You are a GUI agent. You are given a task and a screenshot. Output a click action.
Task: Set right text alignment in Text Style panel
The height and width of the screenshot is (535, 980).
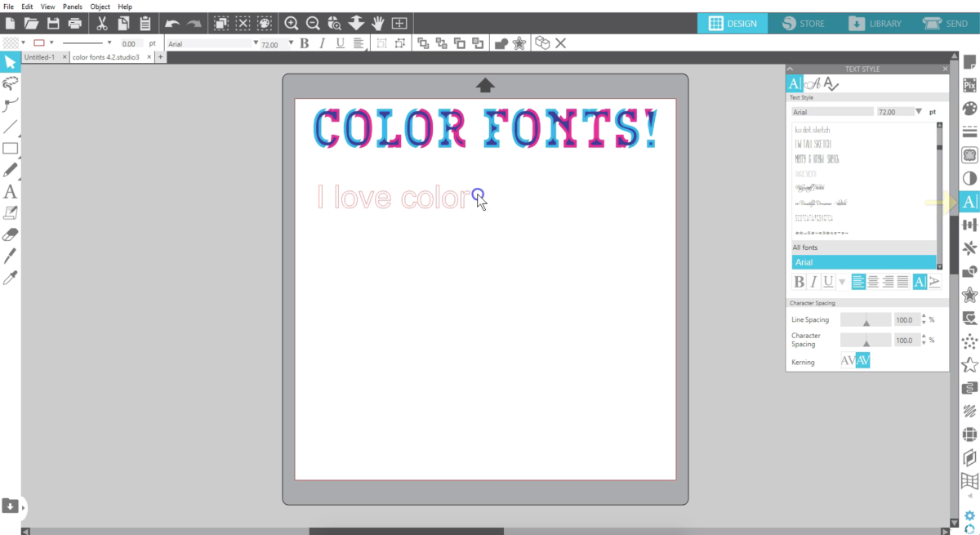point(888,282)
